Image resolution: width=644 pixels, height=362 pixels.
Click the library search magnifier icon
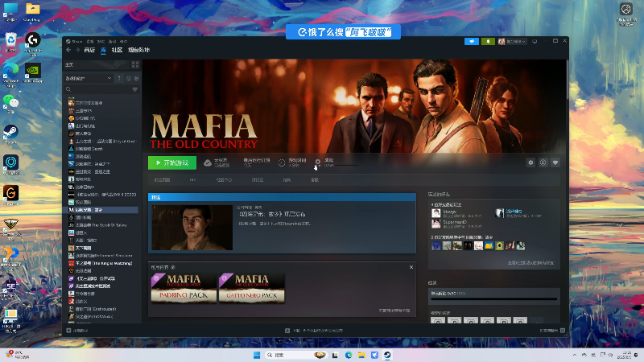click(68, 89)
